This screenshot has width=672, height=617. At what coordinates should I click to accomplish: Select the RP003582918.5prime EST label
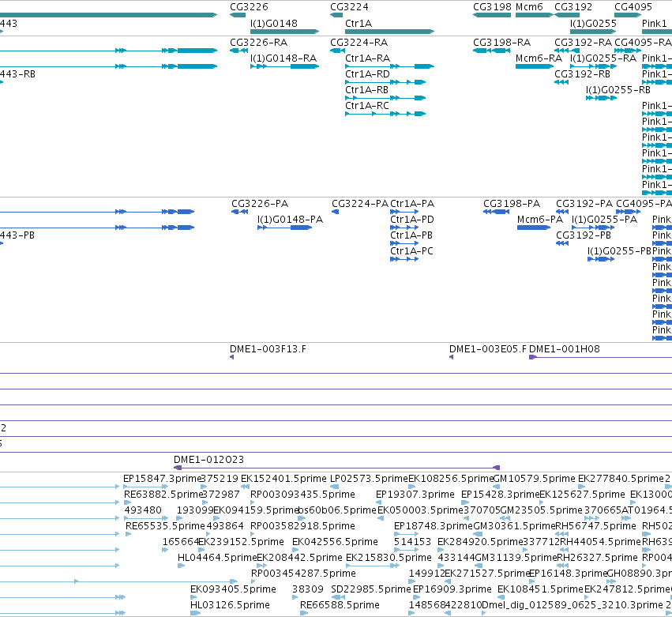coord(302,526)
